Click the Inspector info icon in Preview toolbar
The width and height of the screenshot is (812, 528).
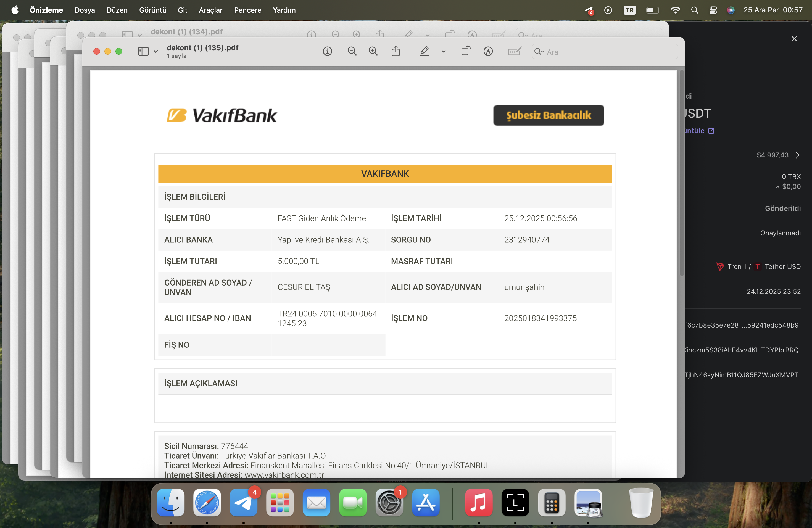coord(327,52)
